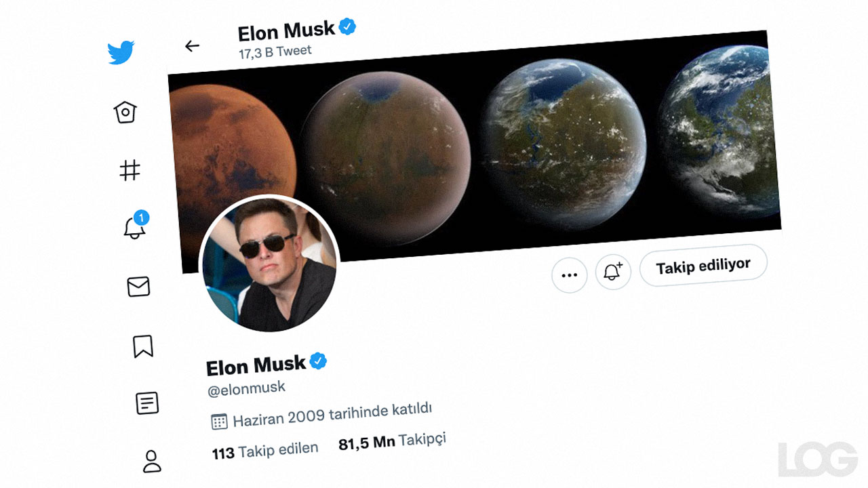
Task: Click Elon Musk's round profile photo
Action: [269, 264]
